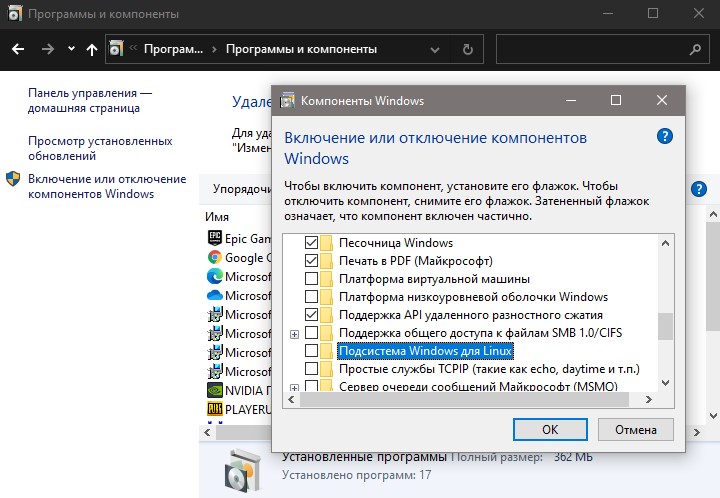
Task: Click the installed programs disc icon
Action: pos(243,471)
